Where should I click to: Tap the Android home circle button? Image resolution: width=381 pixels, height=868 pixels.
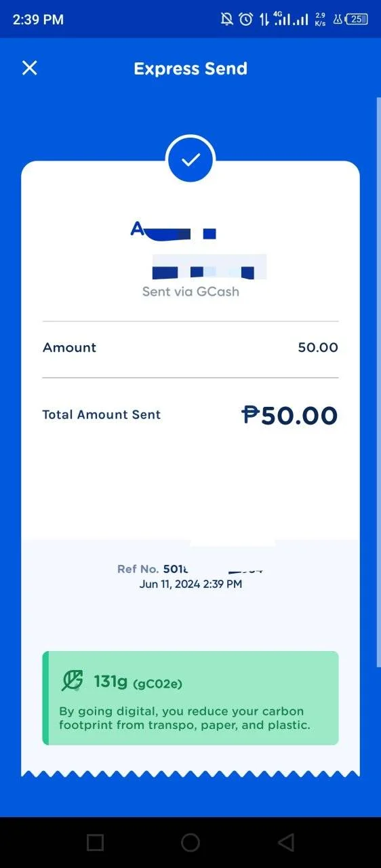pos(190,842)
